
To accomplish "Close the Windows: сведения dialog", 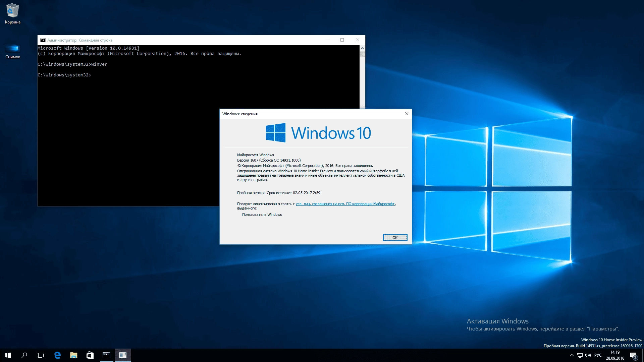I will [x=407, y=114].
